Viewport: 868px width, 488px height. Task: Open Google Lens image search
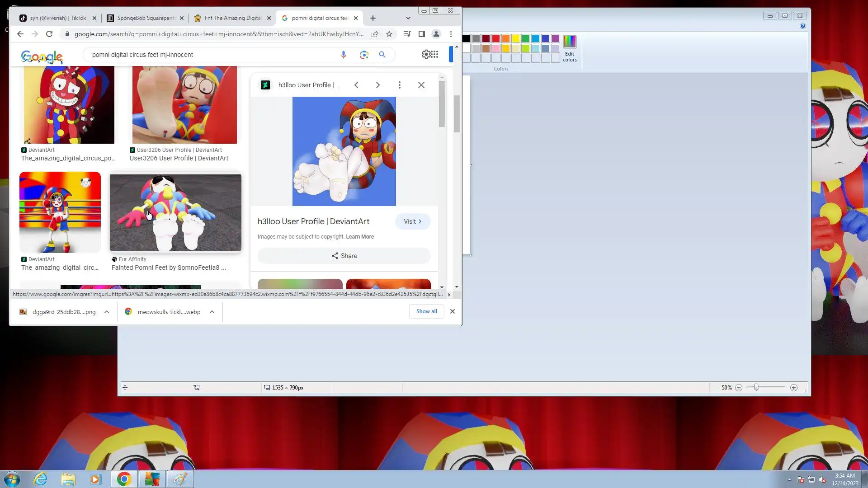point(364,55)
